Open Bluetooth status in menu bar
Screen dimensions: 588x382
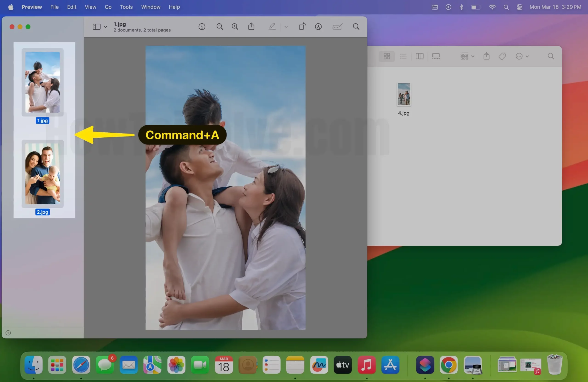point(461,7)
